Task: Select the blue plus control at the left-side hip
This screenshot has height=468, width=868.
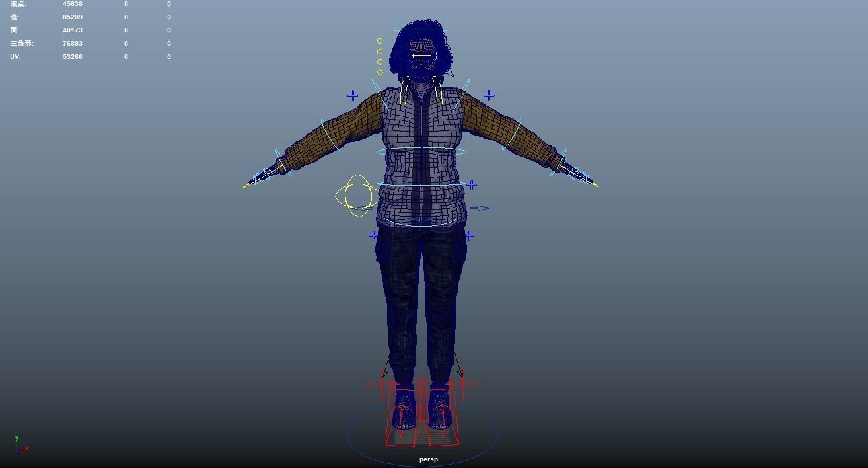Action: pos(373,235)
